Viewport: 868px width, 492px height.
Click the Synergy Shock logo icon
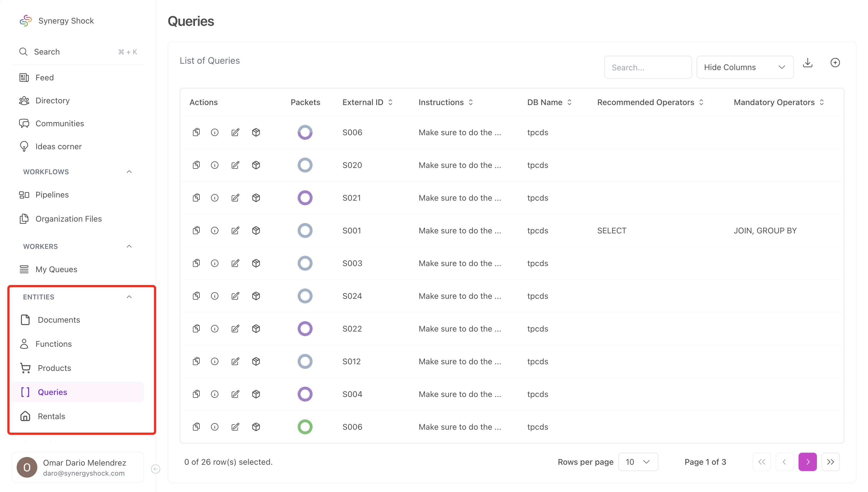point(26,21)
